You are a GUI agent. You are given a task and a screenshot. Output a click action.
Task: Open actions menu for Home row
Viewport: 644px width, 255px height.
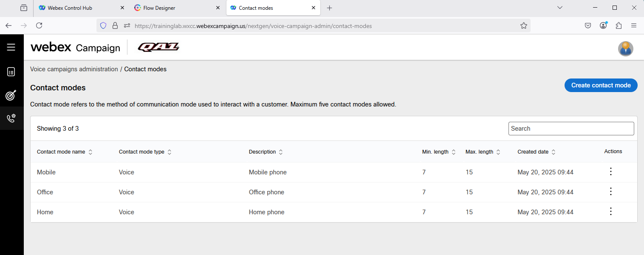(x=610, y=212)
